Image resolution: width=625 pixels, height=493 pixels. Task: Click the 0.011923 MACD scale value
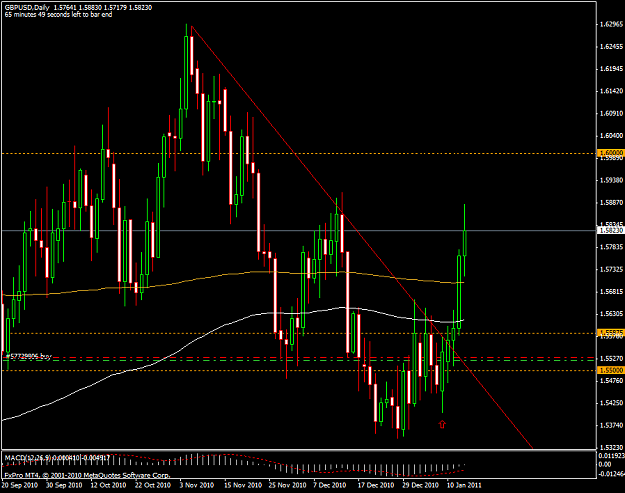point(611,456)
